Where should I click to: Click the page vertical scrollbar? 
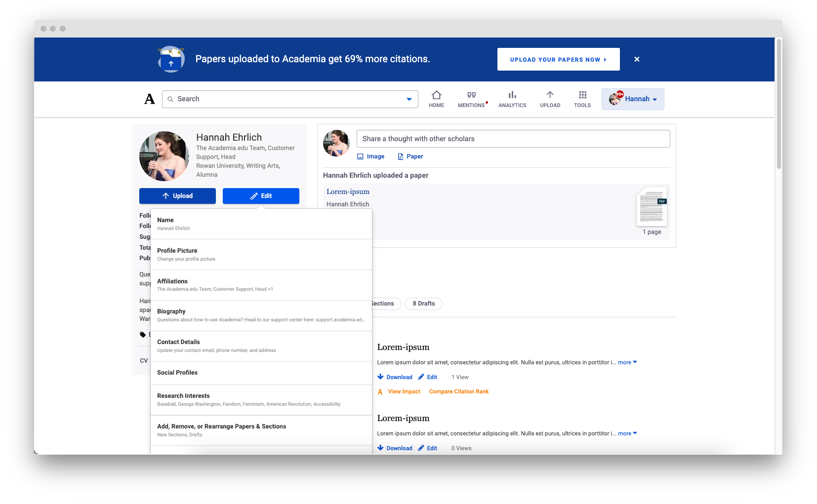778,104
